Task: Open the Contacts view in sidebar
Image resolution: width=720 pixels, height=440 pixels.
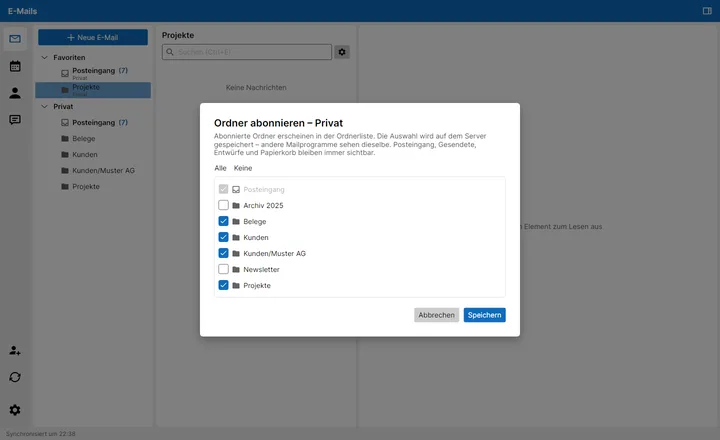Action: click(x=15, y=93)
